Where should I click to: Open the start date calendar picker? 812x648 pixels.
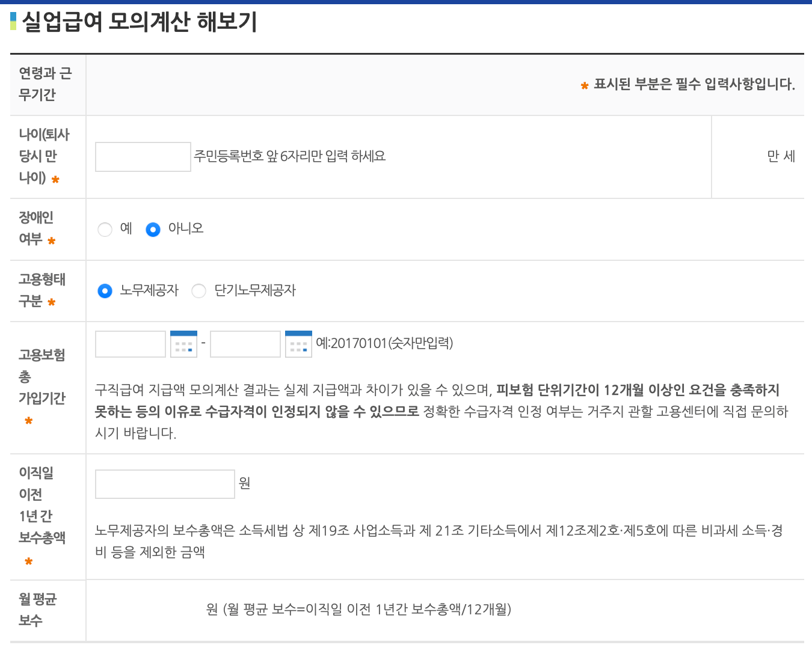pyautogui.click(x=183, y=343)
